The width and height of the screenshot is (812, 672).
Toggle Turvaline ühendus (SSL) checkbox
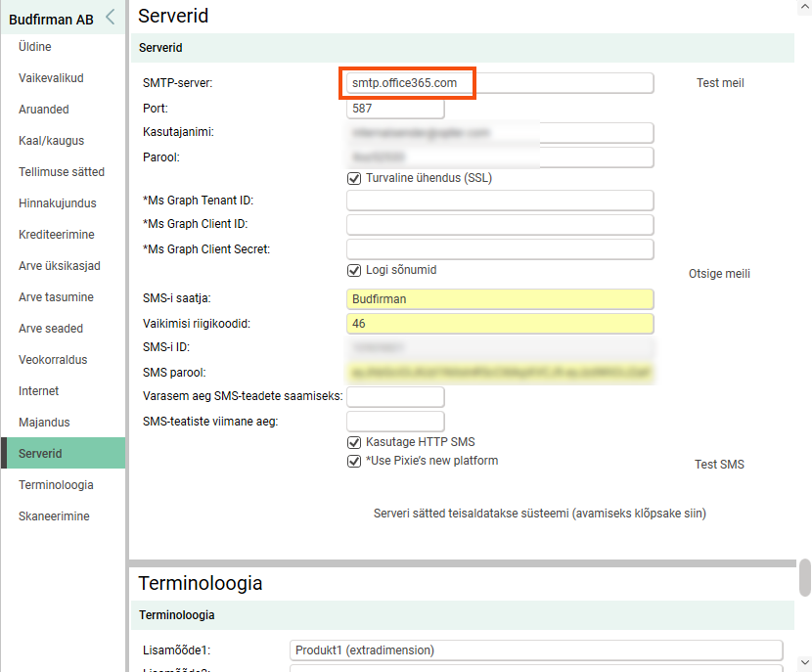(354, 178)
